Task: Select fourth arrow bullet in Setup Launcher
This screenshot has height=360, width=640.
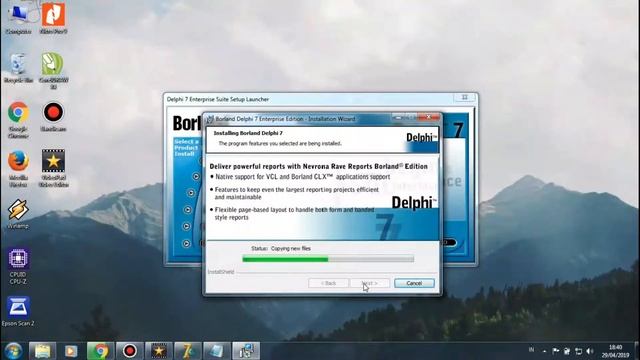Action: (186, 226)
